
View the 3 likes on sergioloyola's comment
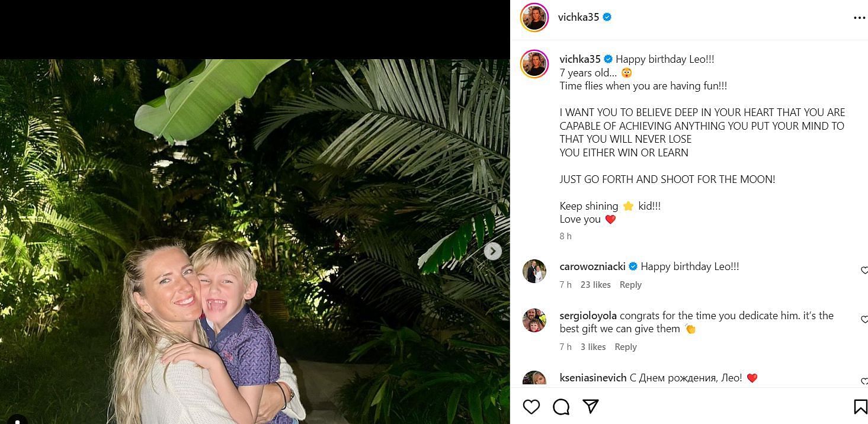click(x=593, y=347)
